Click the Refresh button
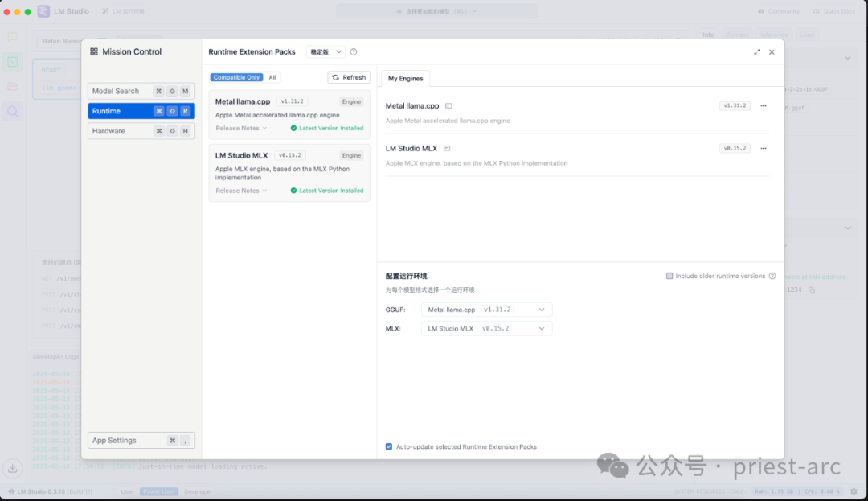Screen dimensions: 868x501 pos(349,77)
